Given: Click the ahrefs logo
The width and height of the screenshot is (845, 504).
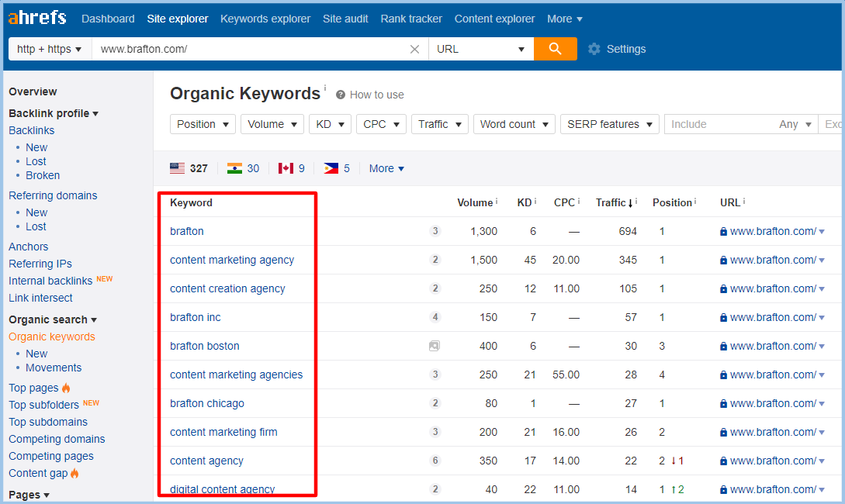Looking at the screenshot, I should [37, 18].
